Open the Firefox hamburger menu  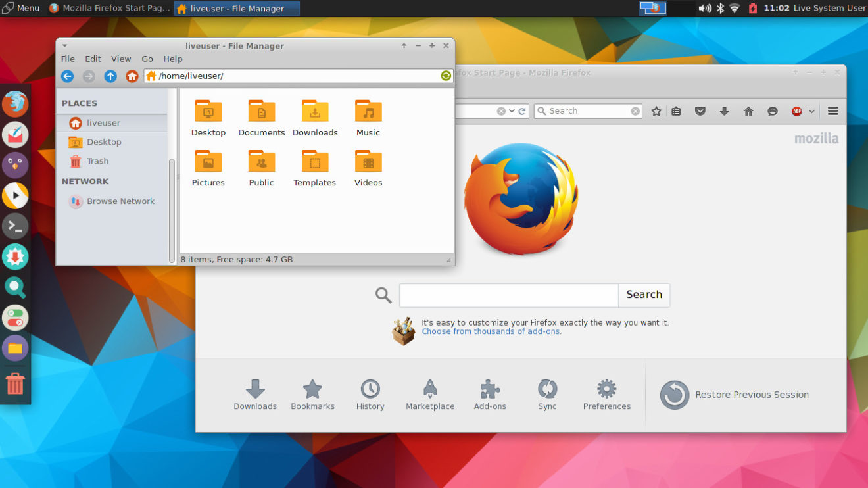point(832,110)
